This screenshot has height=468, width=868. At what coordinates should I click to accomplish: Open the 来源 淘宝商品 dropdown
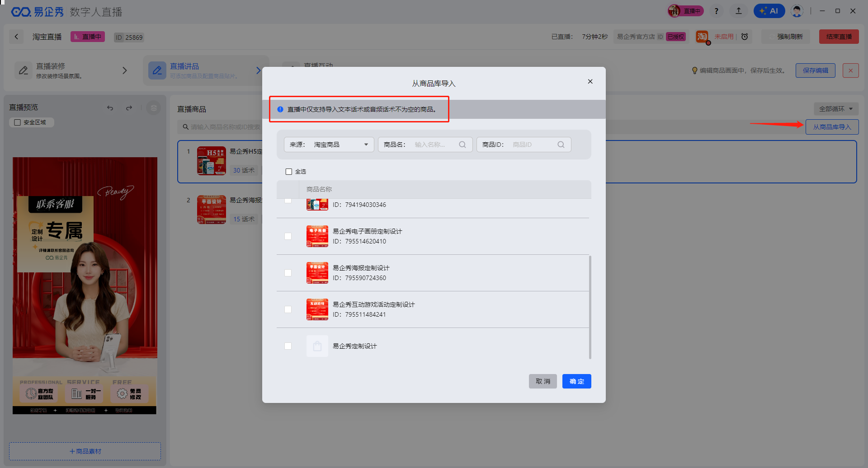[329, 145]
